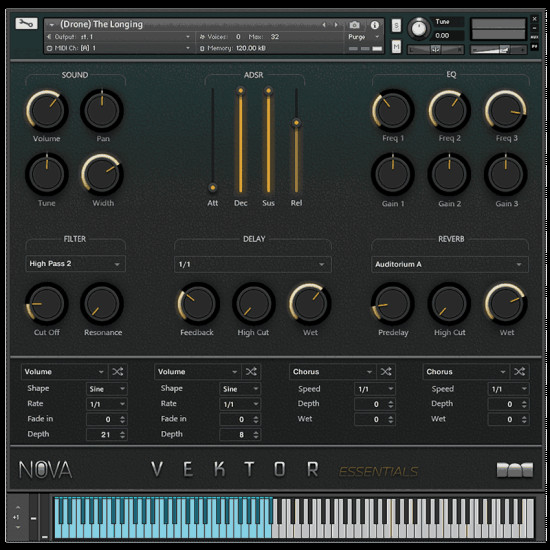Click the Release slider handle
550x550 pixels.
pyautogui.click(x=296, y=122)
